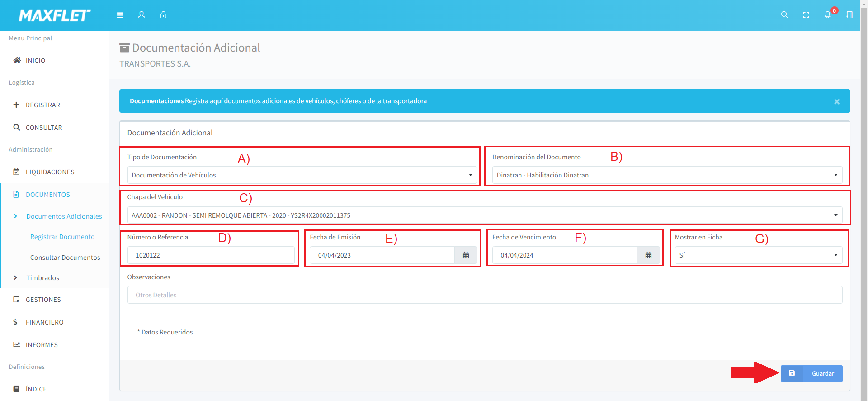Toggle fullscreen mode icon
This screenshot has height=401, width=868.
pos(806,15)
